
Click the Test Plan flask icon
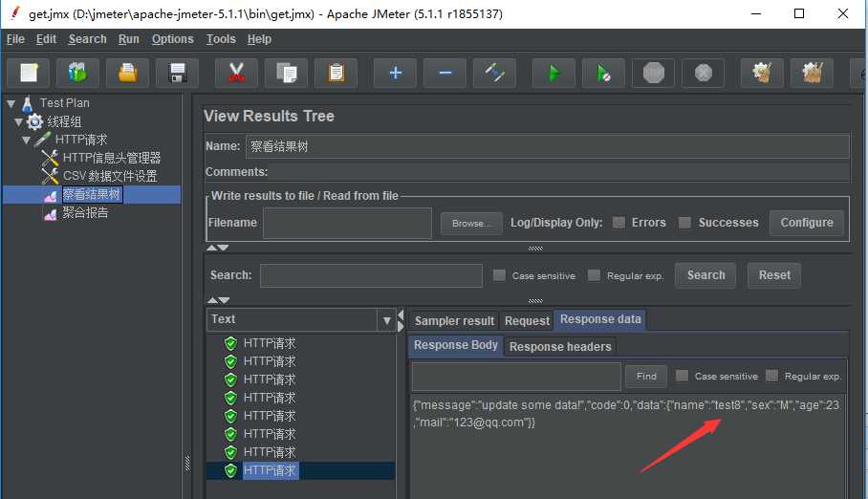pos(28,103)
